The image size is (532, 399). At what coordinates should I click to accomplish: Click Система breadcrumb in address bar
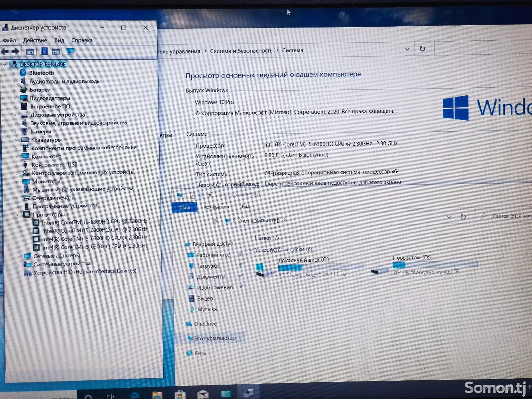point(293,50)
